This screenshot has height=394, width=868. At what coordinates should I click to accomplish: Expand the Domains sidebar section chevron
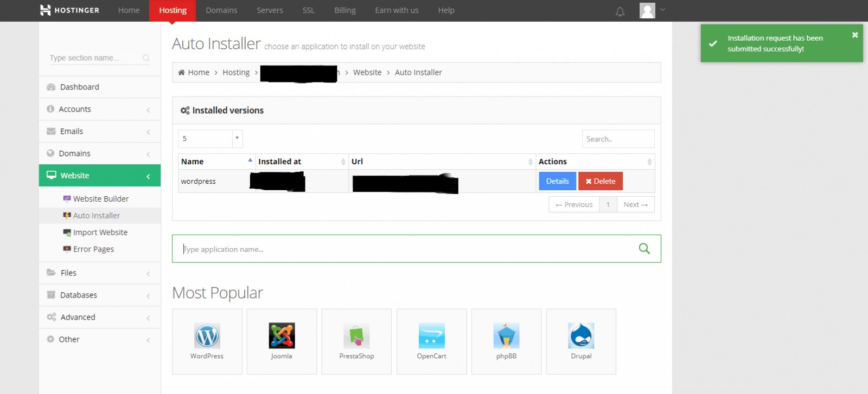[x=148, y=154]
